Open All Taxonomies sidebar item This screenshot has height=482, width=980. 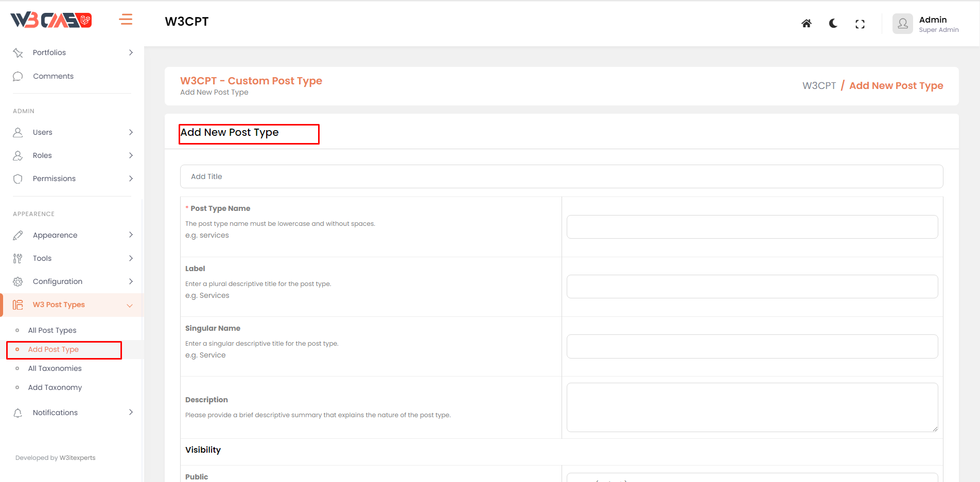pos(55,368)
